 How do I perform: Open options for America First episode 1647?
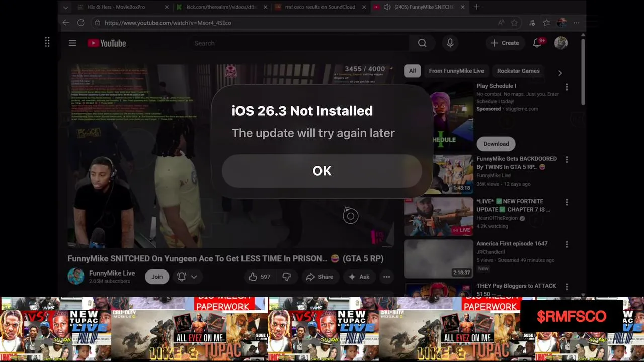(x=567, y=244)
